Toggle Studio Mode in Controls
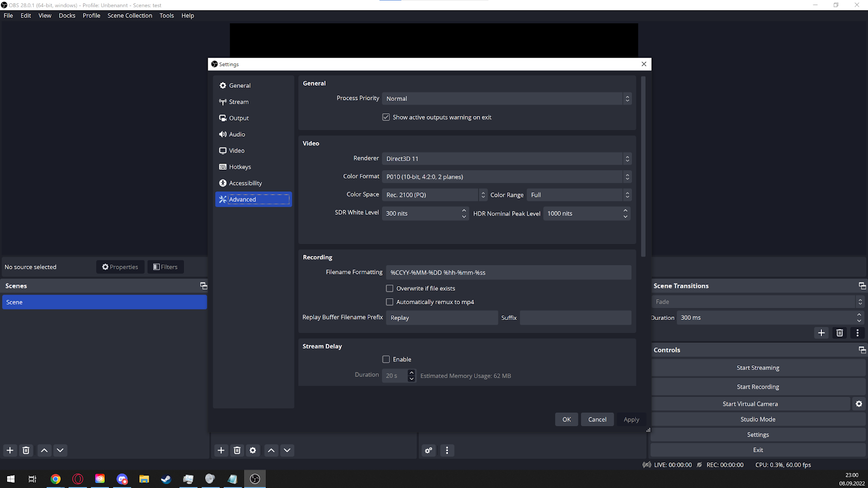This screenshot has width=868, height=488. [x=758, y=419]
